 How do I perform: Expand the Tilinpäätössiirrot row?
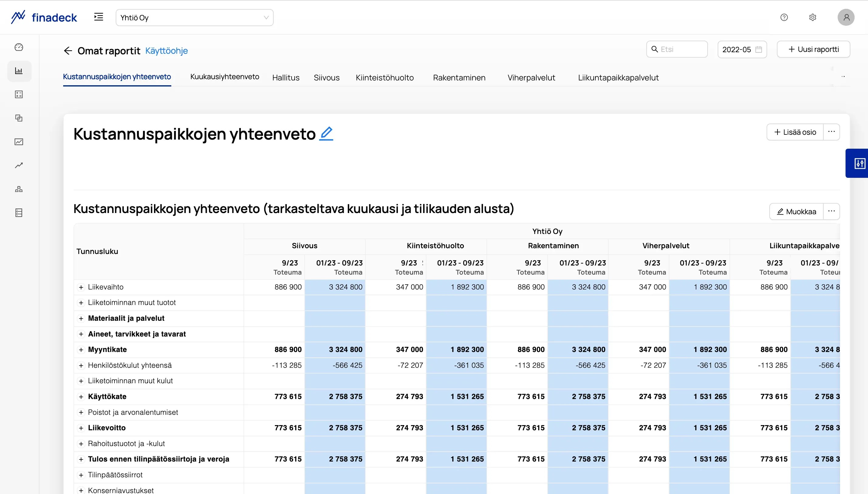point(81,475)
